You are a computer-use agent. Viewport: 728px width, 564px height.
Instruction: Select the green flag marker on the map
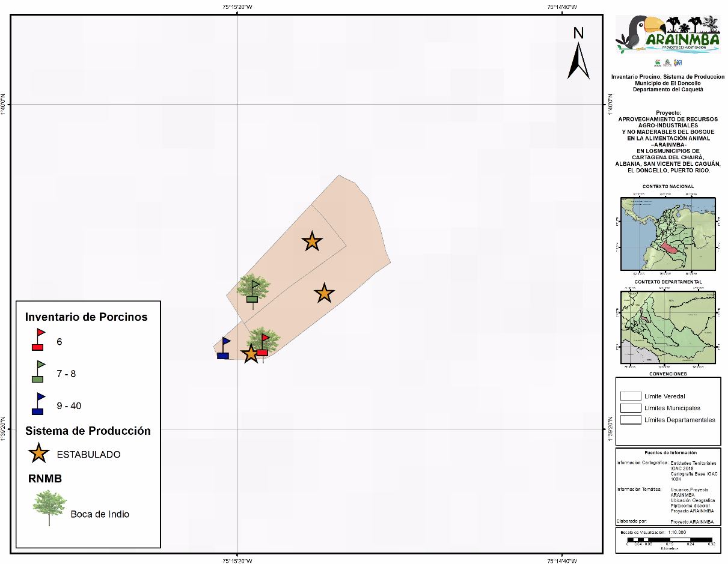(x=253, y=291)
